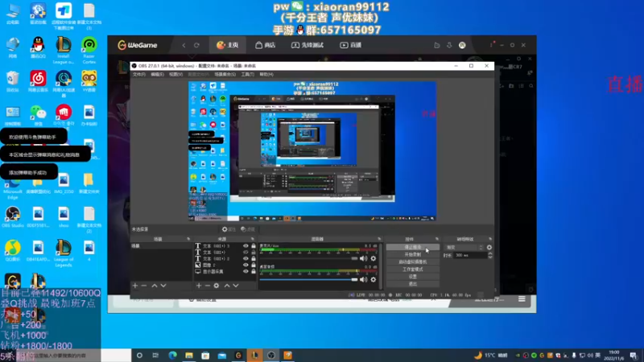The width and height of the screenshot is (644, 362).
Task: Open the OBS Help menu
Action: [266, 74]
